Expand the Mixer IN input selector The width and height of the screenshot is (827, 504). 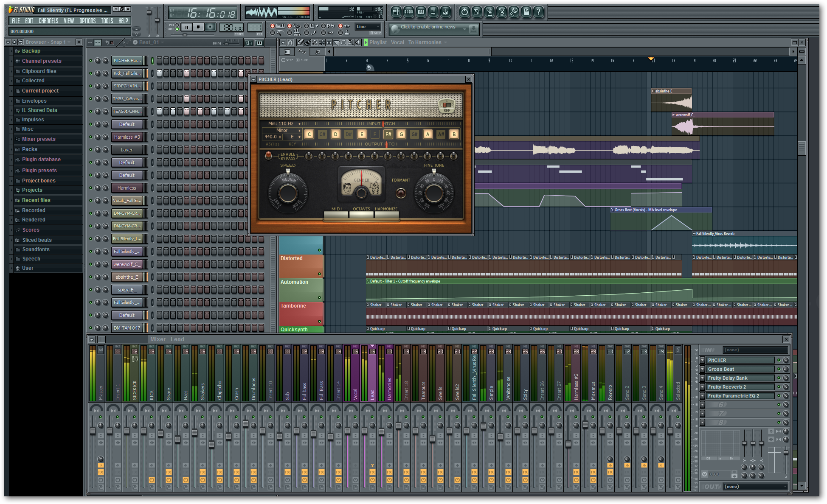tap(755, 350)
